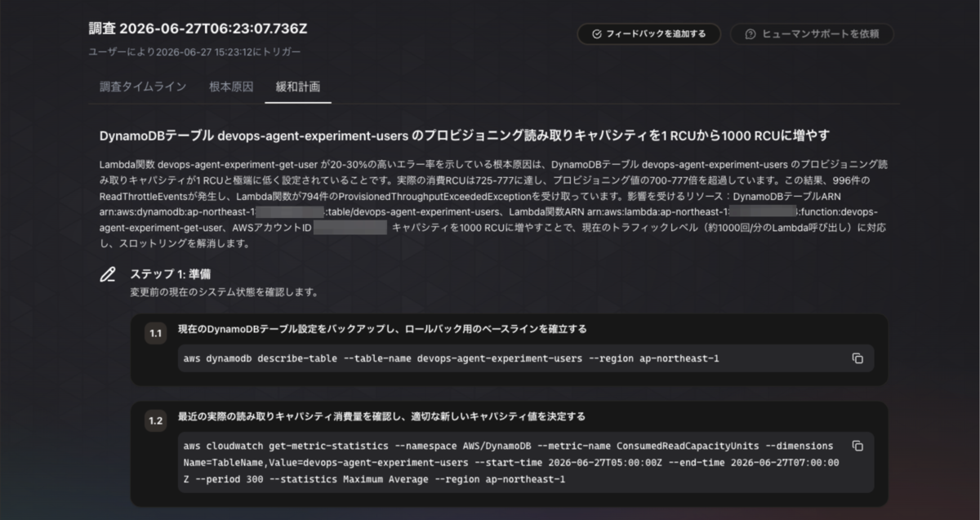Screen dimensions: 980x520
Task: Click the 調査 2026-06-27T06:23:07.736Z heading
Action: click(x=198, y=29)
